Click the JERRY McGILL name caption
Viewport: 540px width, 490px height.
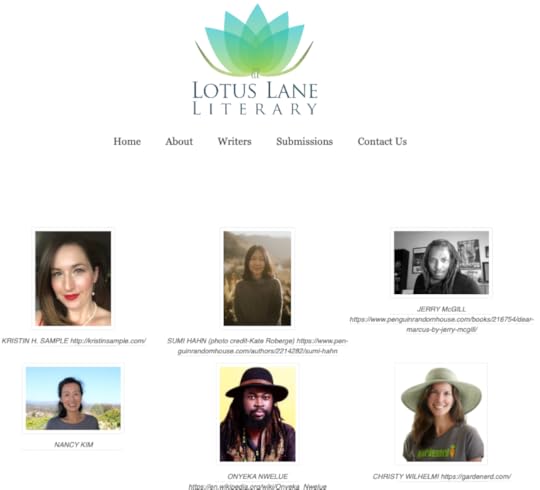pos(441,309)
